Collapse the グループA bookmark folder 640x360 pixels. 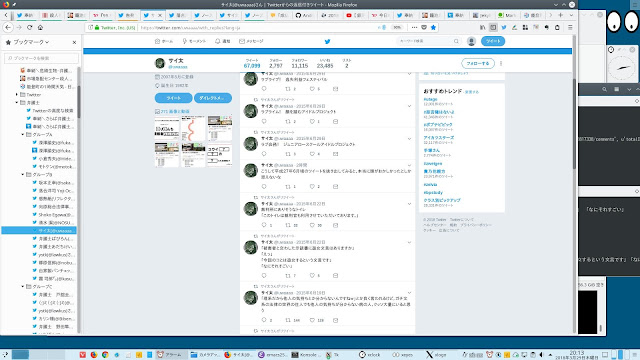point(23,134)
